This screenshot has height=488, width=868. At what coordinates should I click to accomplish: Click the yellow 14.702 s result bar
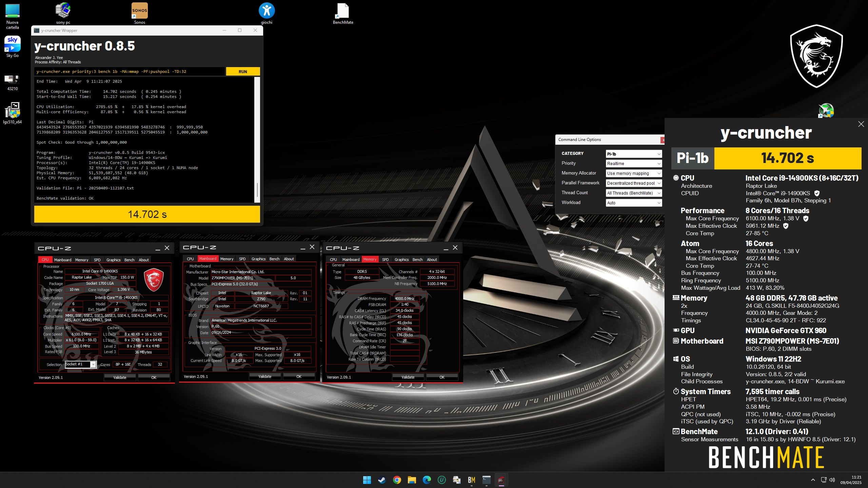coord(147,214)
